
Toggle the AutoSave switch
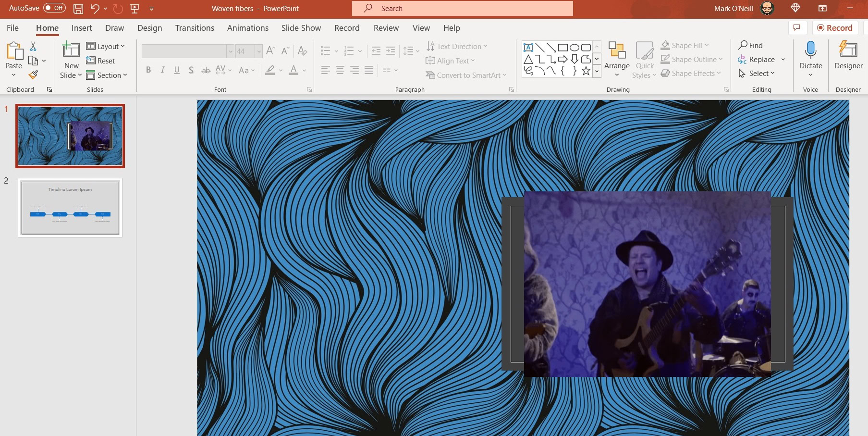[54, 8]
